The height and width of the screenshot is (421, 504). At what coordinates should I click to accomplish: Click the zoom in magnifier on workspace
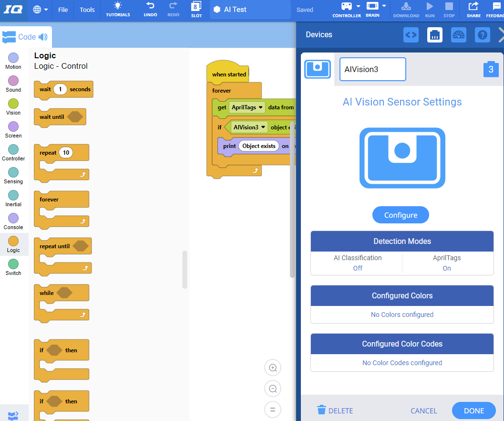[273, 368]
